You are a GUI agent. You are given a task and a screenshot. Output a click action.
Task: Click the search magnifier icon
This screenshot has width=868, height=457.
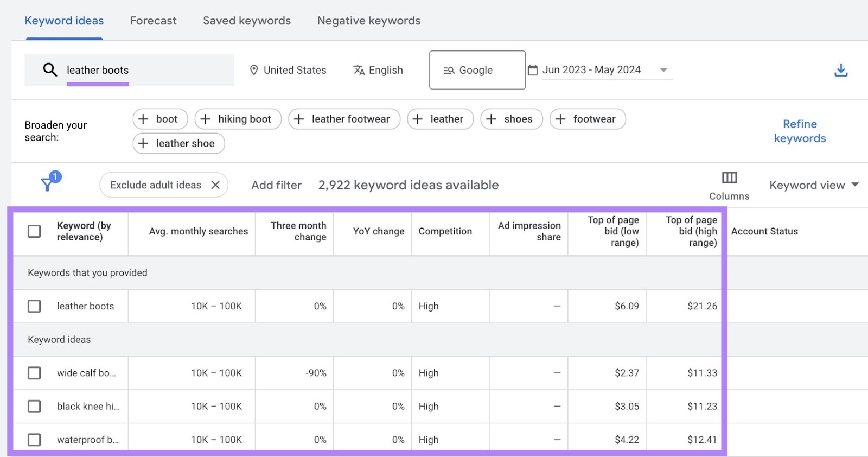(x=50, y=69)
